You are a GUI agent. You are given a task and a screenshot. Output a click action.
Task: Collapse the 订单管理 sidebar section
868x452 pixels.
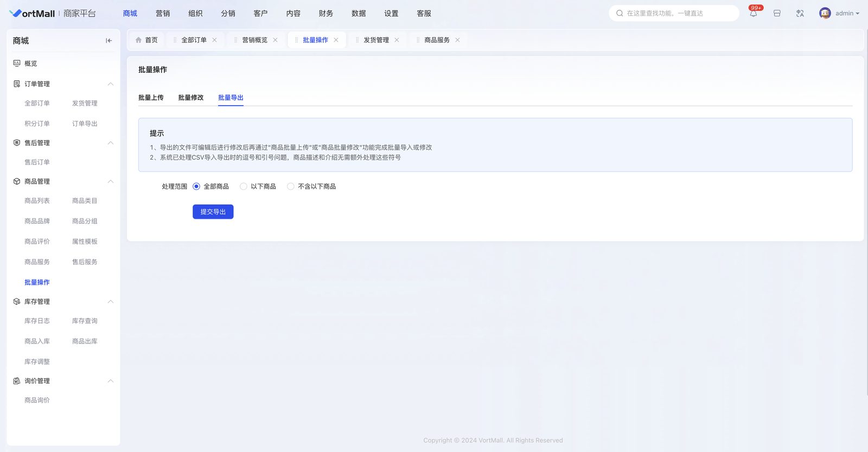(111, 84)
